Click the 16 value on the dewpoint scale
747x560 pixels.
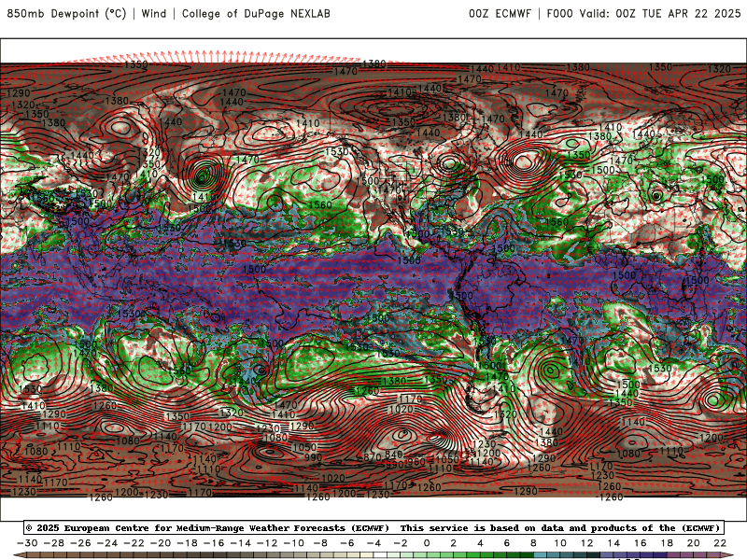tap(641, 543)
